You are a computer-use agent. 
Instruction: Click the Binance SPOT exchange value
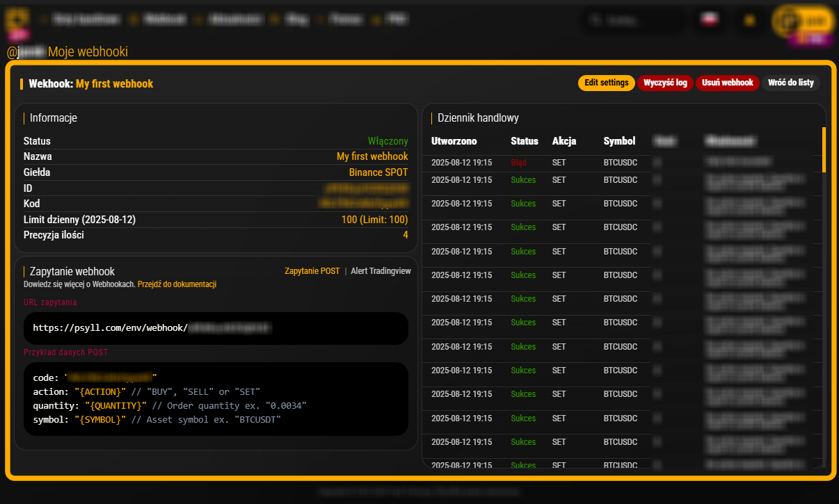(x=378, y=172)
